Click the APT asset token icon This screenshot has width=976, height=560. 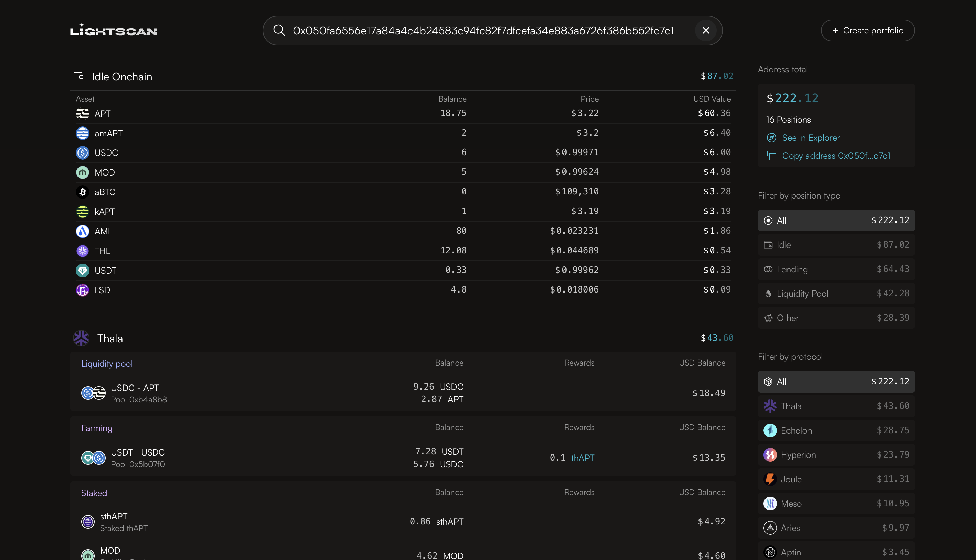click(82, 114)
